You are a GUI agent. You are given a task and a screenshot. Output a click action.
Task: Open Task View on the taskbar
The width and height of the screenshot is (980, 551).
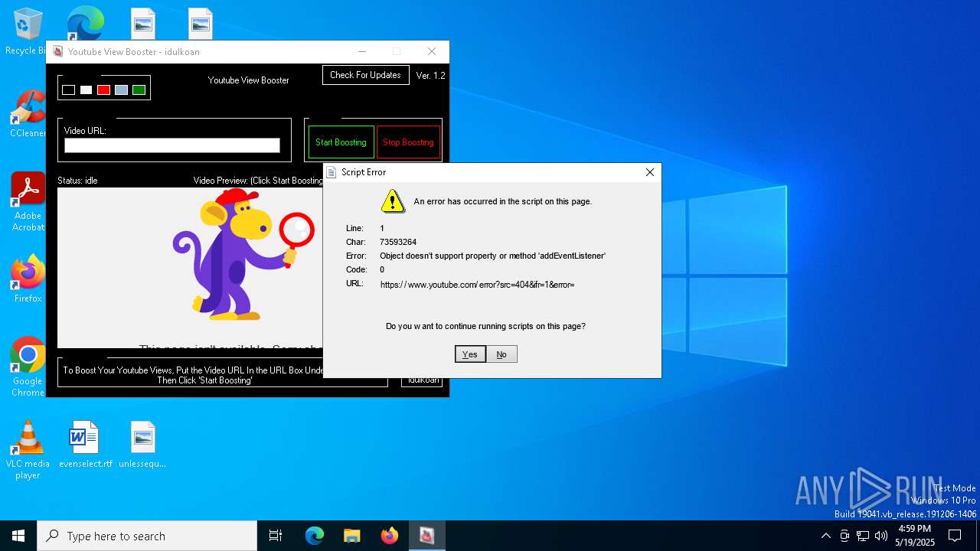276,536
